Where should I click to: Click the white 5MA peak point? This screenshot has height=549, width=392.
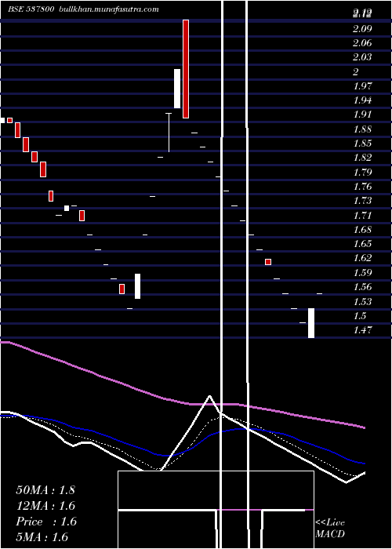point(209,396)
